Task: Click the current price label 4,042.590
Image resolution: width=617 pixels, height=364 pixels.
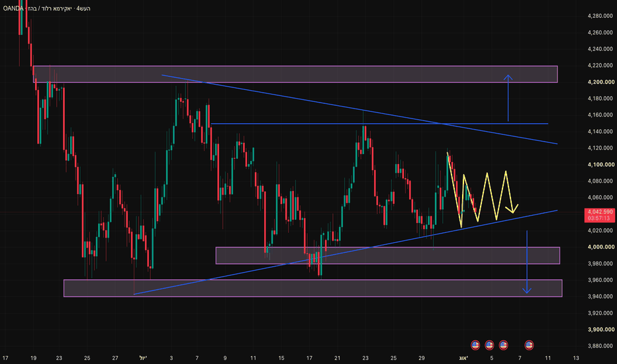Action: click(x=600, y=212)
